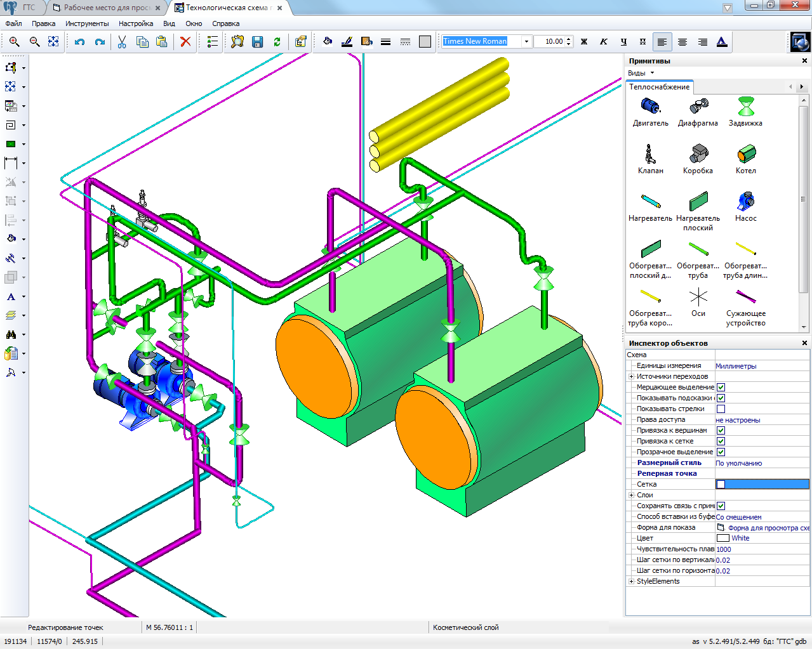812x649 pixels.
Task: Disable the Привязка к сетке checkbox
Action: 721,441
